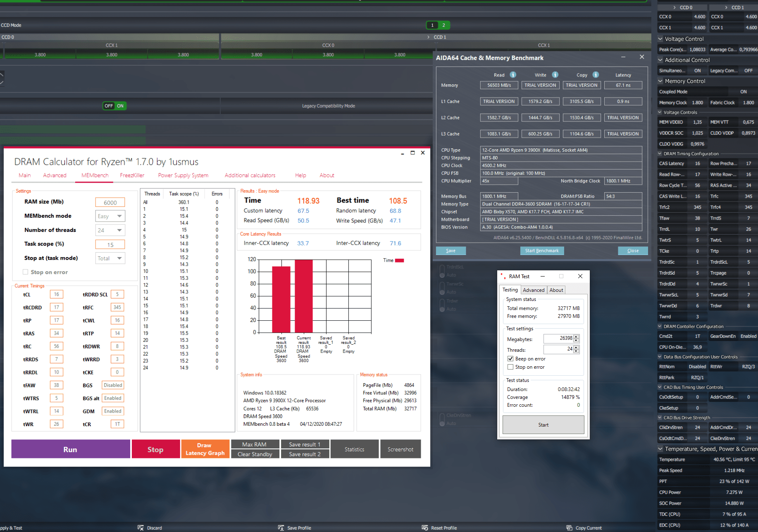The image size is (758, 532).
Task: Select CCD Mode option 2
Action: [444, 25]
